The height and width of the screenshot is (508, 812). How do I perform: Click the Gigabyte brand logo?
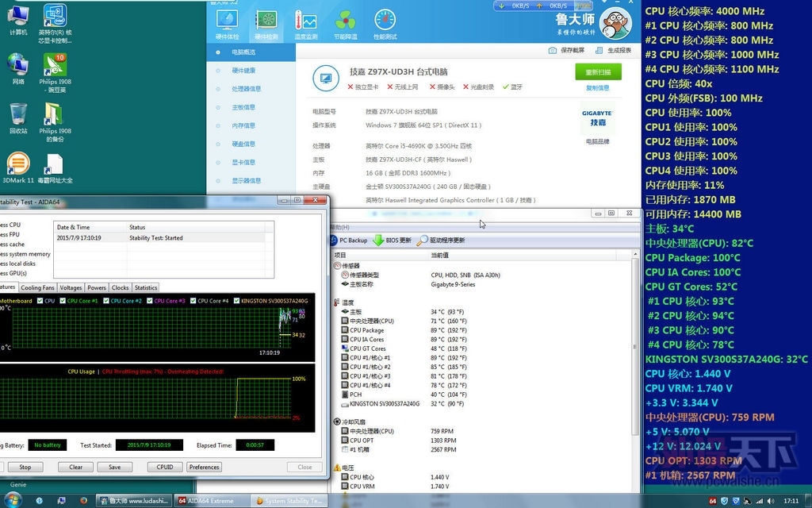coord(597,118)
